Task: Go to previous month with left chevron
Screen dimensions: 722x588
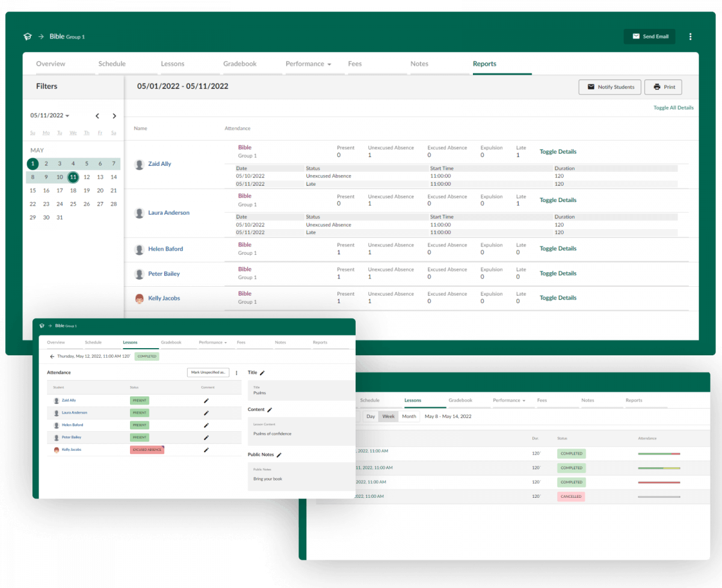Action: (x=97, y=116)
